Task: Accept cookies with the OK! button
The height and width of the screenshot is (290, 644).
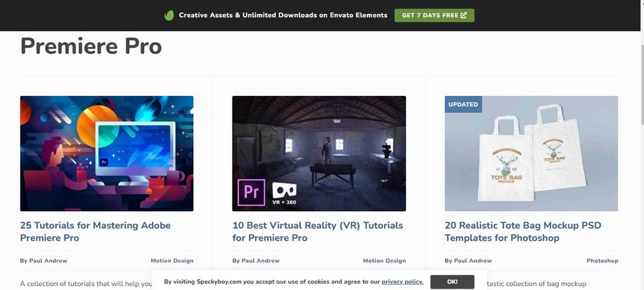Action: (452, 282)
